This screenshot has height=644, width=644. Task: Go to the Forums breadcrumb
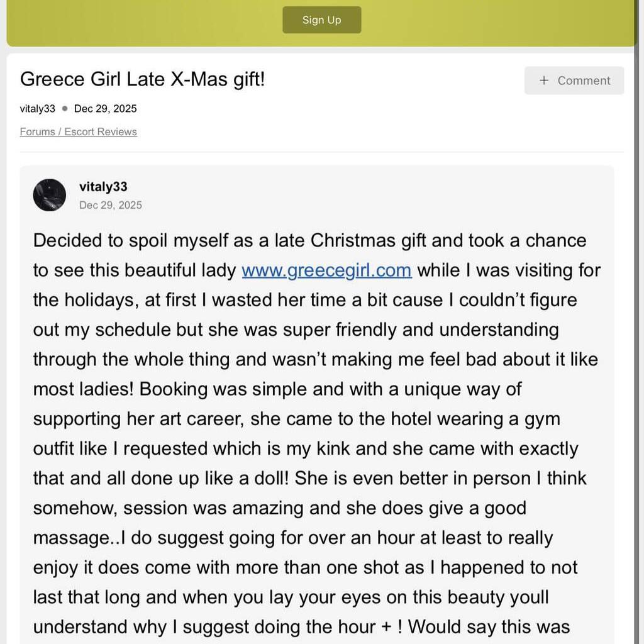37,132
